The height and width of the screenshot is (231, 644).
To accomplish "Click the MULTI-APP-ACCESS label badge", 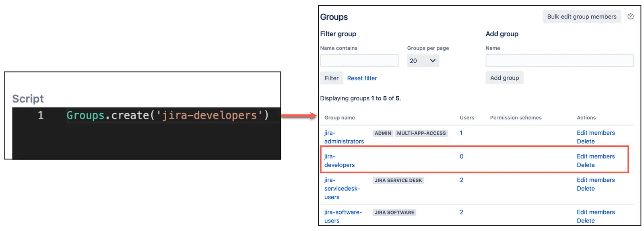I will pos(421,133).
